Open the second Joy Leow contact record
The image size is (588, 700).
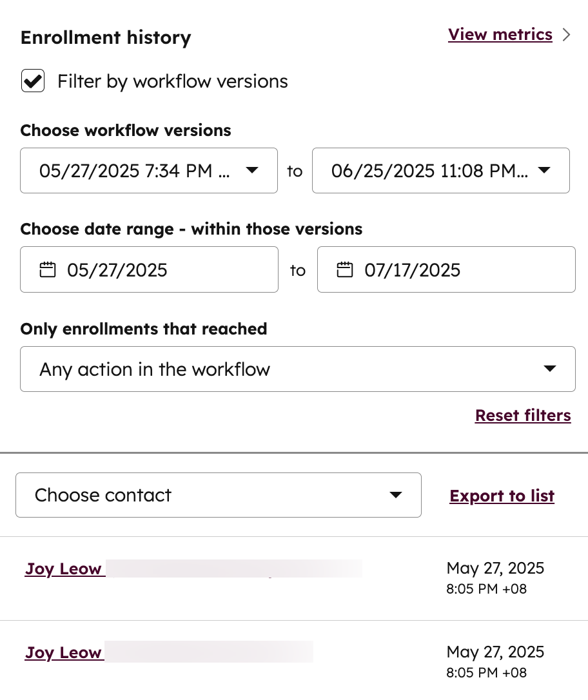click(x=64, y=652)
